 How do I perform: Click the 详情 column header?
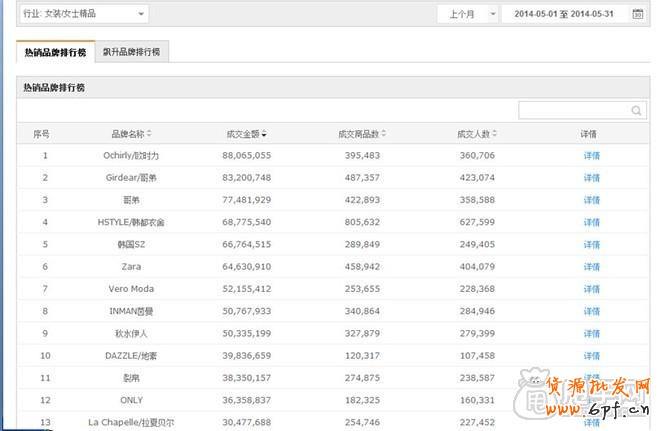click(x=588, y=134)
